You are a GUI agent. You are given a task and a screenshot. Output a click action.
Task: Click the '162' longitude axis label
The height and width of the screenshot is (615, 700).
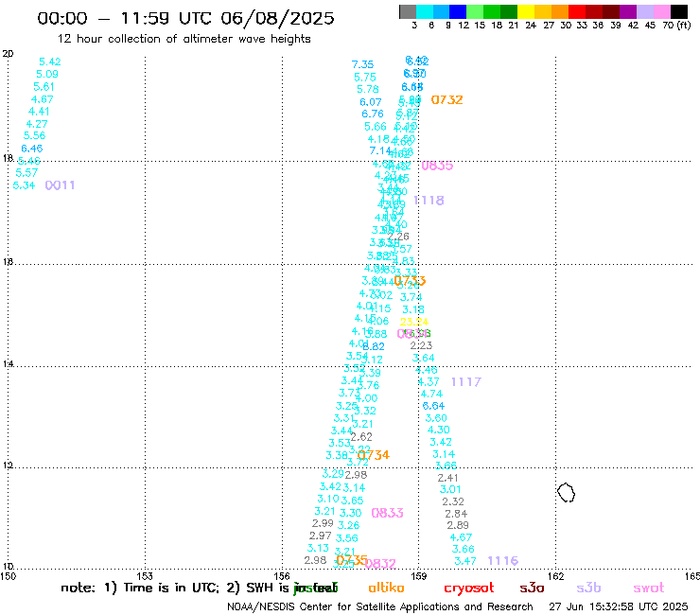pyautogui.click(x=556, y=576)
